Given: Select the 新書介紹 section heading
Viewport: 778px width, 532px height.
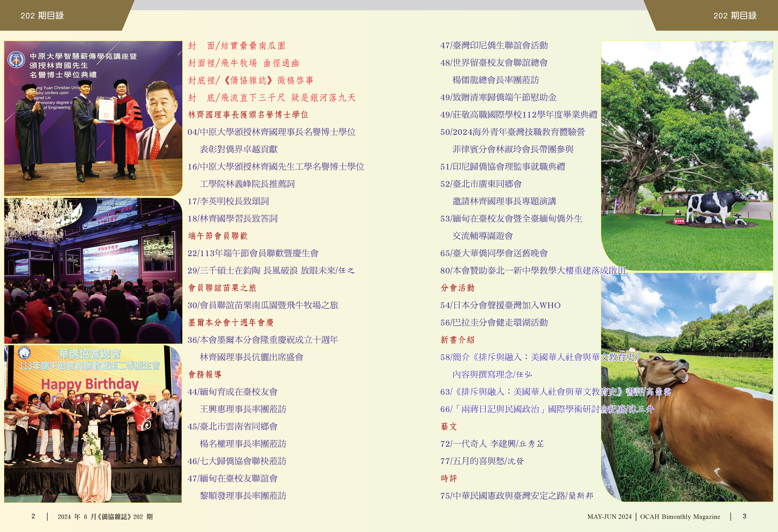Looking at the screenshot, I should [x=457, y=340].
